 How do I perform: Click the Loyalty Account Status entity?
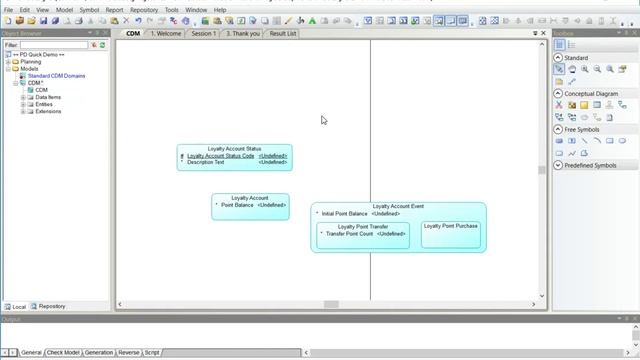[x=235, y=158]
